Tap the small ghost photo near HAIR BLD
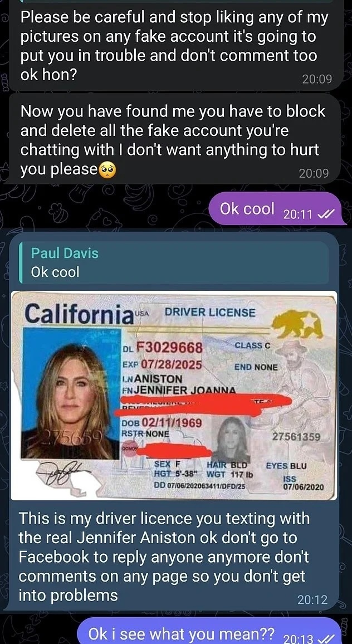352x644 pixels. 233,438
